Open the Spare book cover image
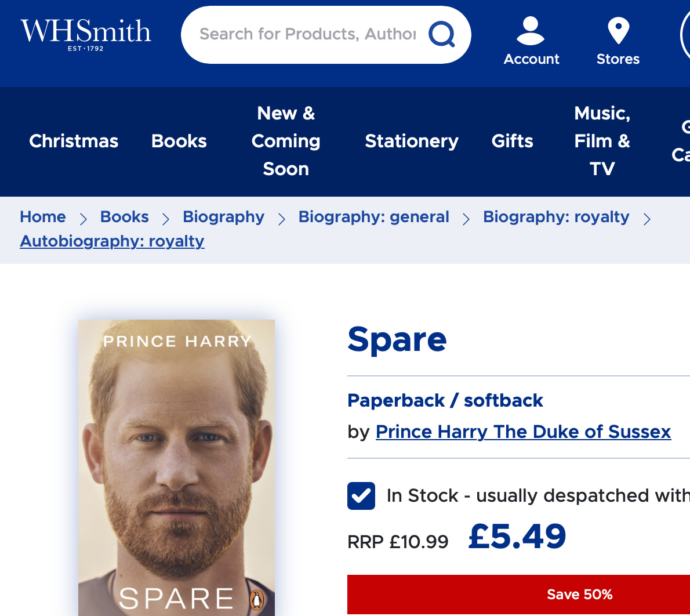This screenshot has height=616, width=690. [x=176, y=468]
